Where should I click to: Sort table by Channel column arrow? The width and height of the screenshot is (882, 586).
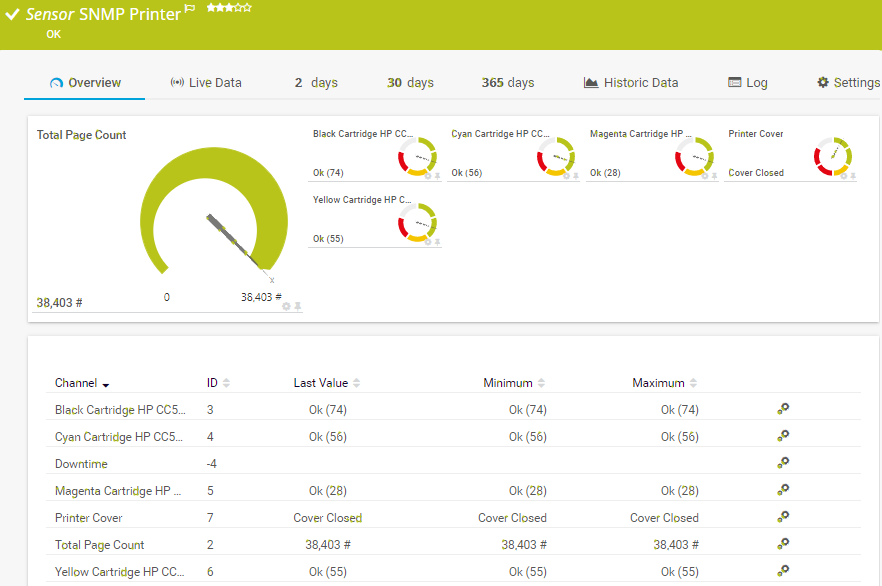pos(106,384)
